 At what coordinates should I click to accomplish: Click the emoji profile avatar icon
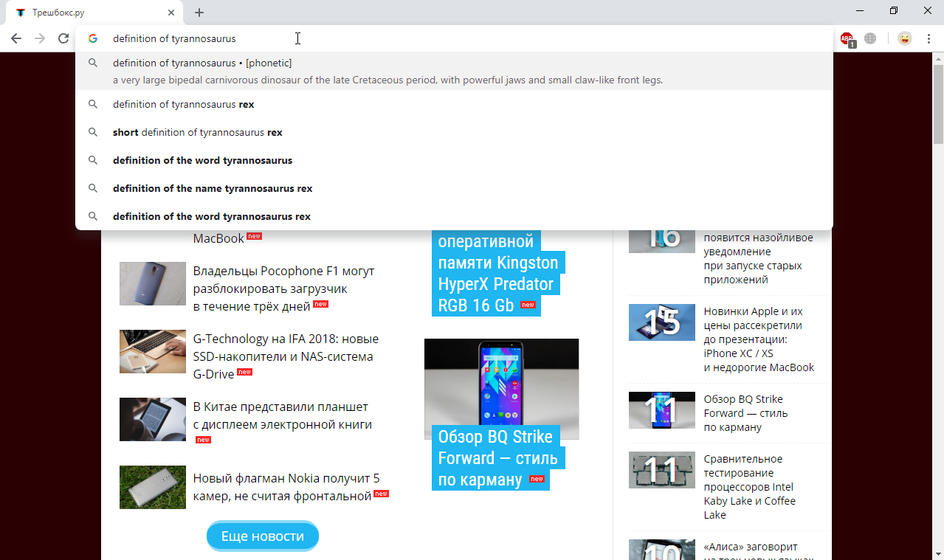(x=904, y=38)
